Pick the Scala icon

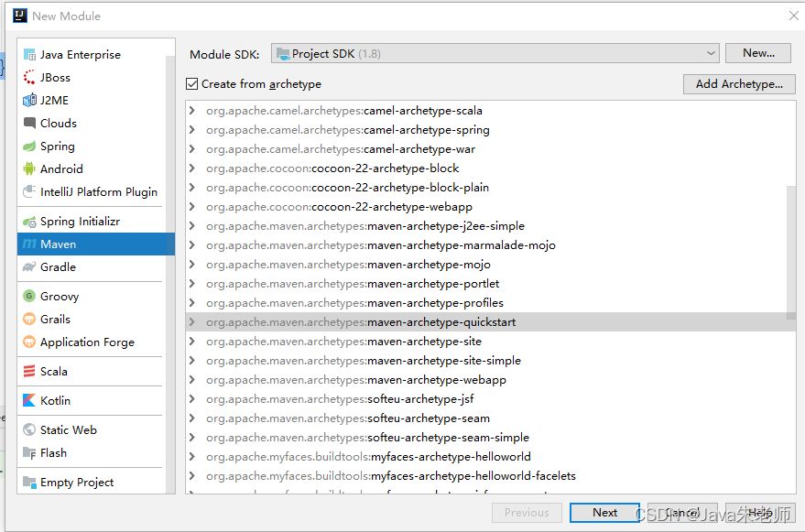point(29,371)
